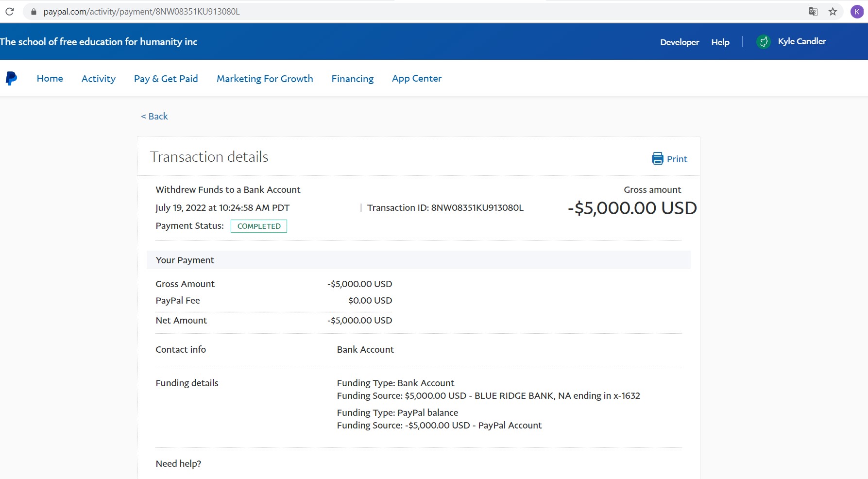Click the Your Payment section header
Viewport: 868px width, 479px height.
tap(419, 260)
